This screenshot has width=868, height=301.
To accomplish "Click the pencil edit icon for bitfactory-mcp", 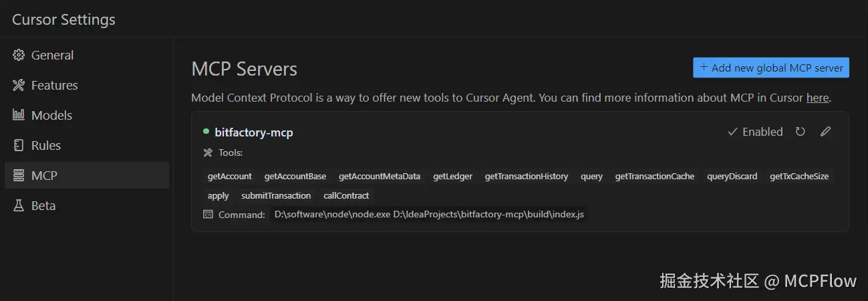I will pos(825,132).
